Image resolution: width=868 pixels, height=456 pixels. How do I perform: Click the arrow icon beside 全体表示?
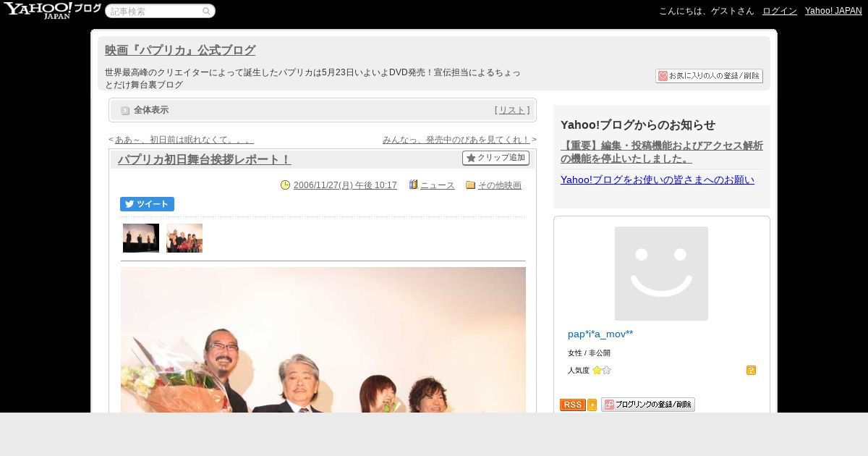pos(125,111)
